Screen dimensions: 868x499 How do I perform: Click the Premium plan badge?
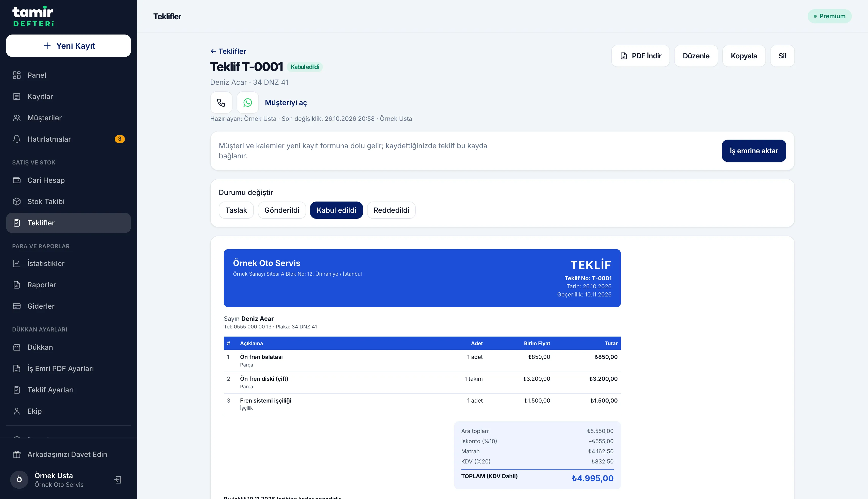829,16
